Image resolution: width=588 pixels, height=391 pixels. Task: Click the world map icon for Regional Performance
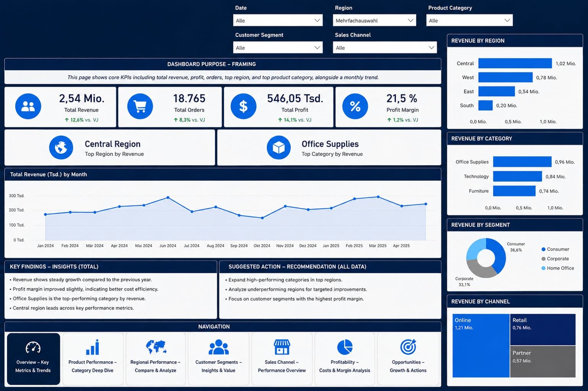[x=156, y=347]
